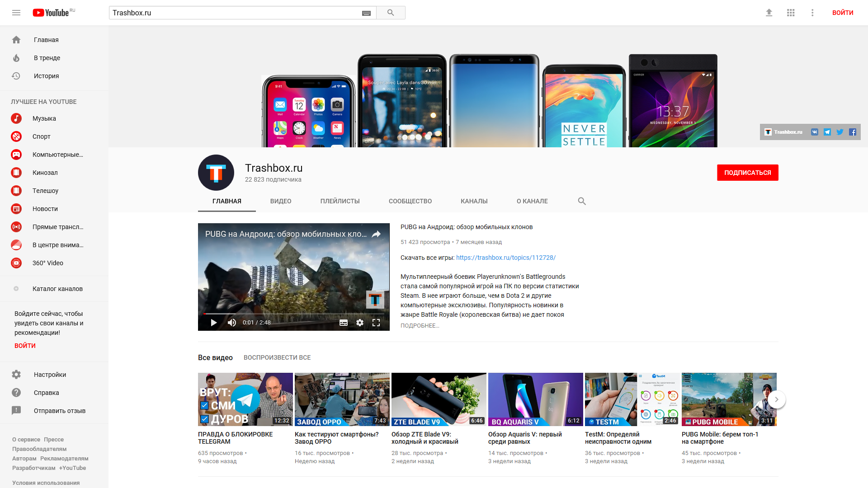Open Справка help page
The image size is (868, 488).
coord(54,393)
